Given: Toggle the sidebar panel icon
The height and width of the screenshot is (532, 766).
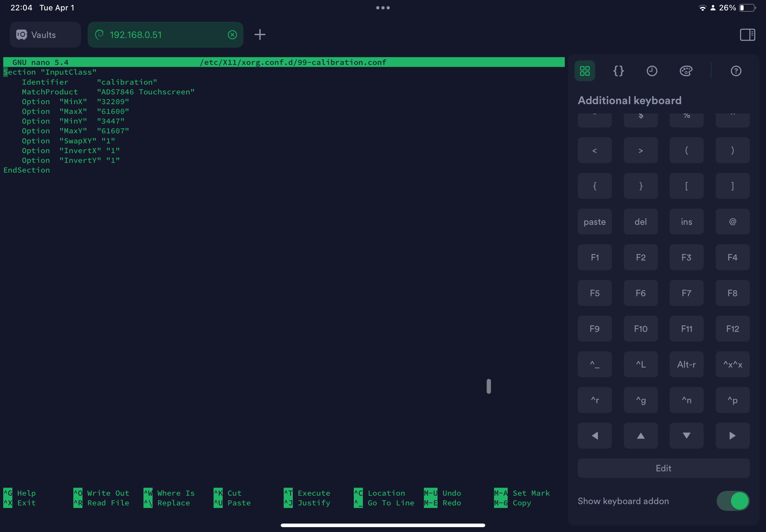Looking at the screenshot, I should click(747, 35).
